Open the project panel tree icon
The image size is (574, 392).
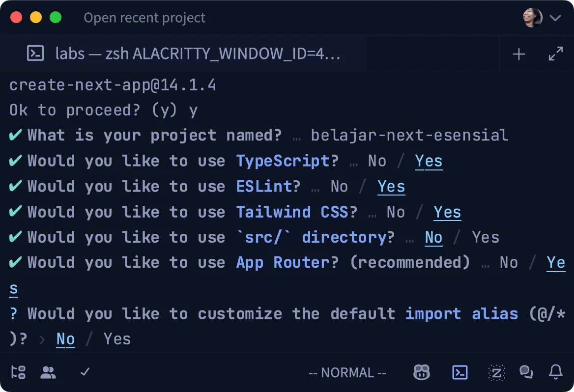pos(18,372)
